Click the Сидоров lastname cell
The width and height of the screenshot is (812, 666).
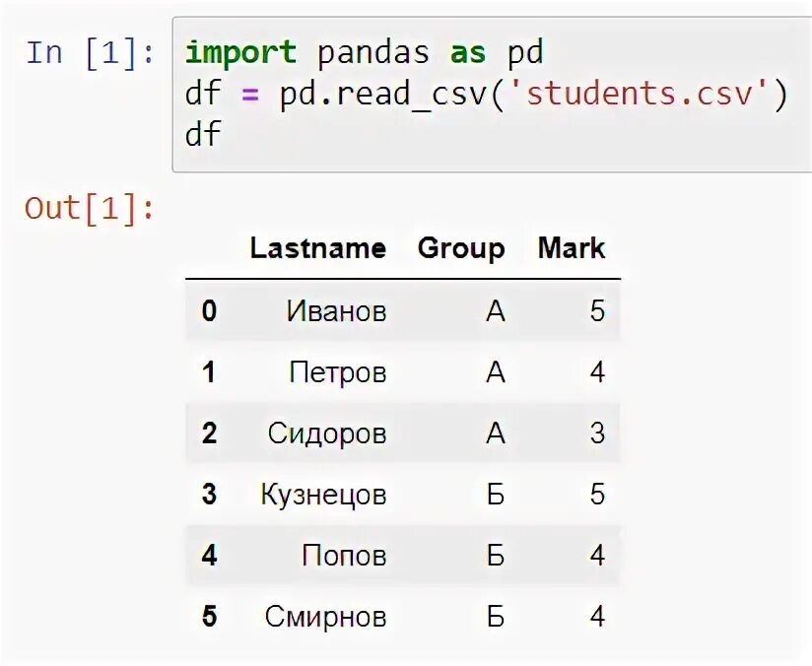click(x=327, y=433)
